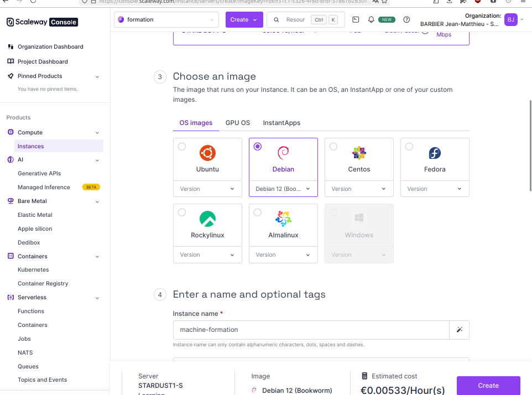Open Instances in the sidebar
This screenshot has width=532, height=395.
59,146
